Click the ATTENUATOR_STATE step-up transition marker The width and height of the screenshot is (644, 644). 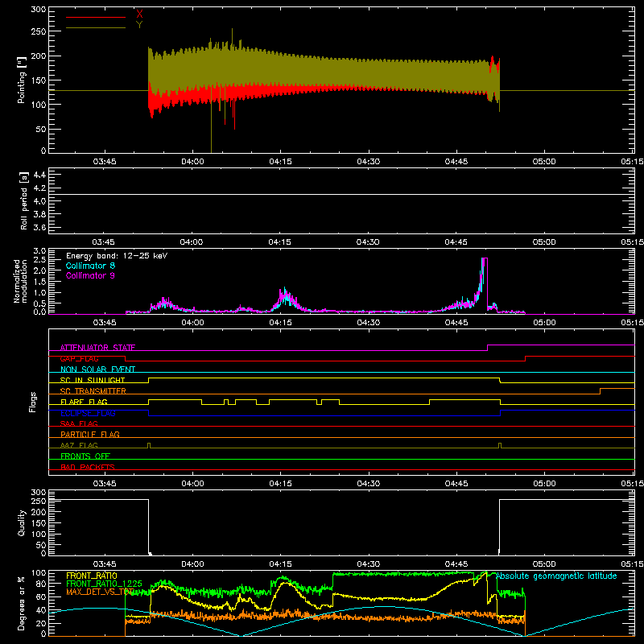488,348
